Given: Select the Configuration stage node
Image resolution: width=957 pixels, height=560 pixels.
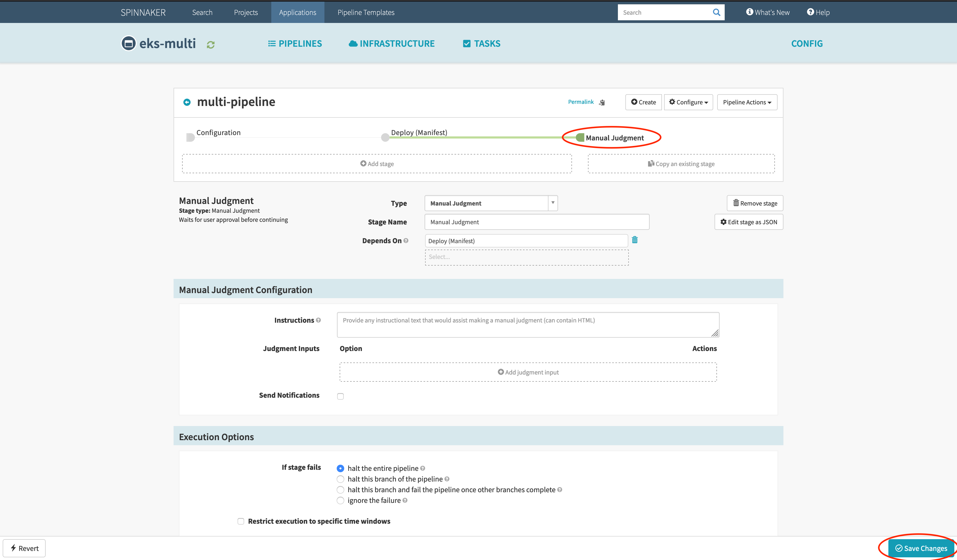Looking at the screenshot, I should (191, 137).
